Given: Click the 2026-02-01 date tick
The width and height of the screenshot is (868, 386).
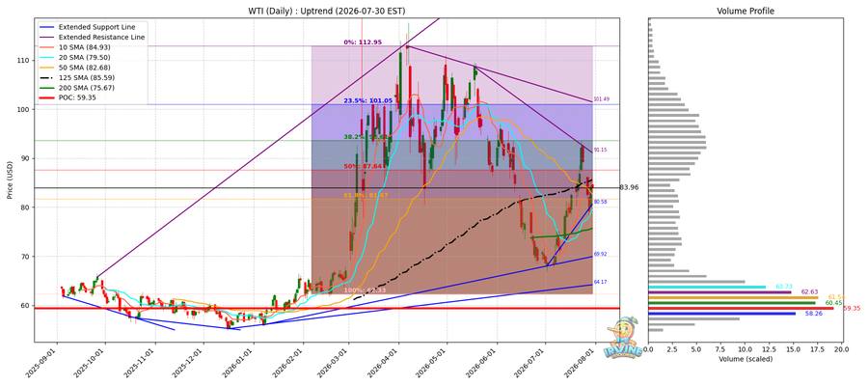Looking at the screenshot, I should click(290, 363).
